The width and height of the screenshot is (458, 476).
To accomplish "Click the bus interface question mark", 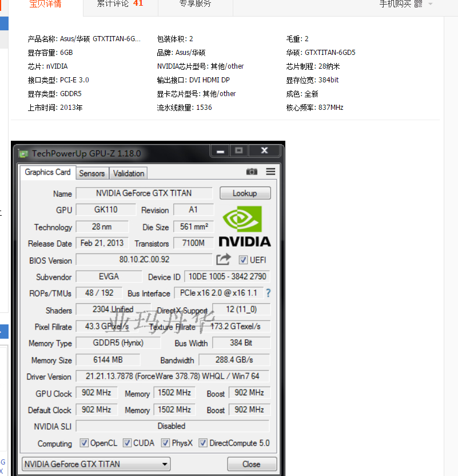I will coord(268,293).
